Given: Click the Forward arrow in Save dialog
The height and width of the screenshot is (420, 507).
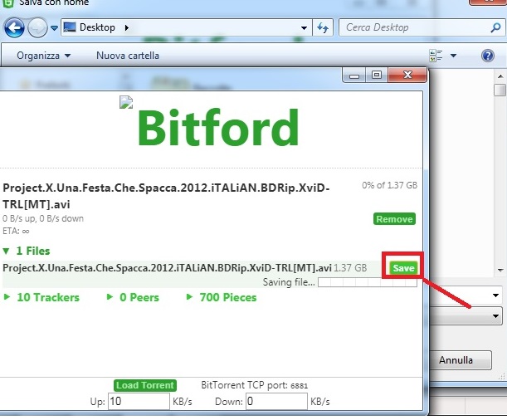Looking at the screenshot, I should [x=37, y=27].
